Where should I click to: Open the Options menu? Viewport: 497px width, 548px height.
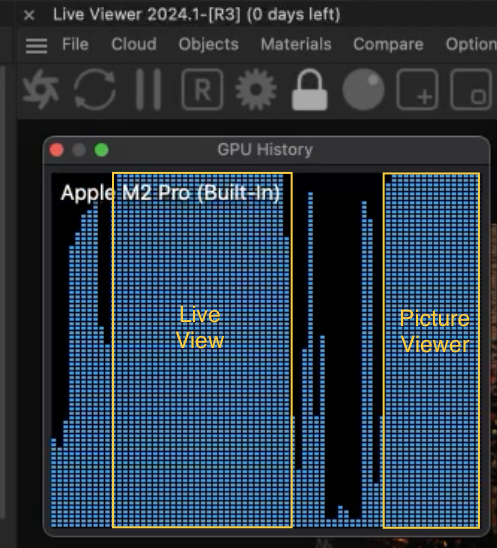tap(471, 44)
